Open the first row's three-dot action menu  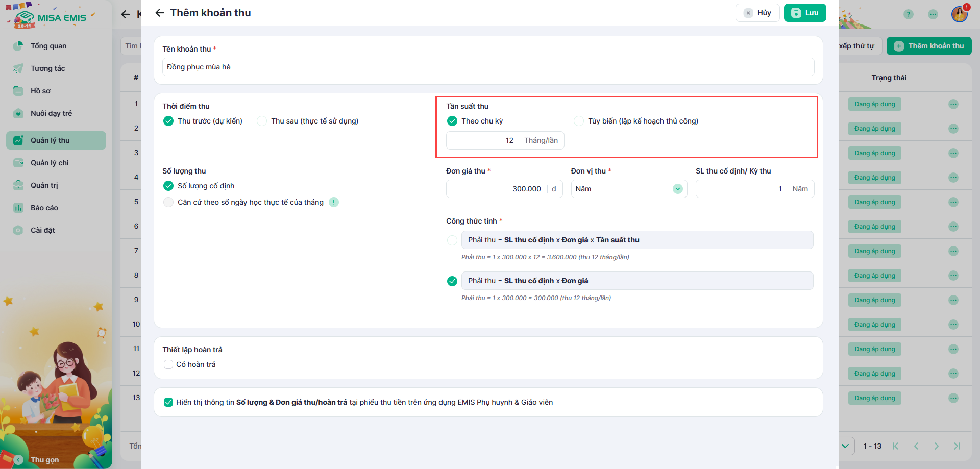[953, 104]
